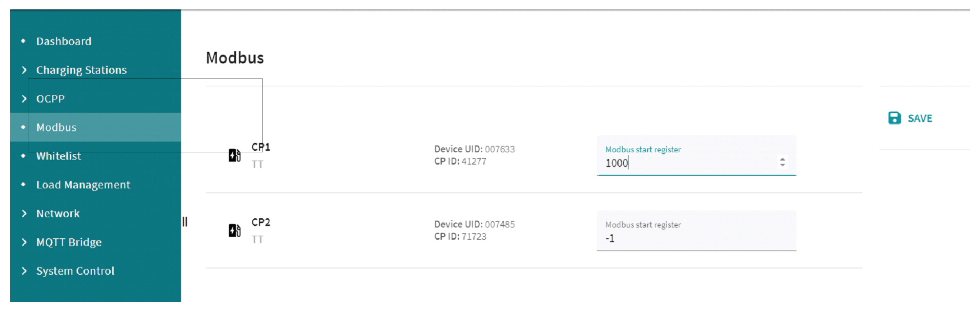Click the floppy disk save icon
This screenshot has width=980, height=309.
point(894,118)
